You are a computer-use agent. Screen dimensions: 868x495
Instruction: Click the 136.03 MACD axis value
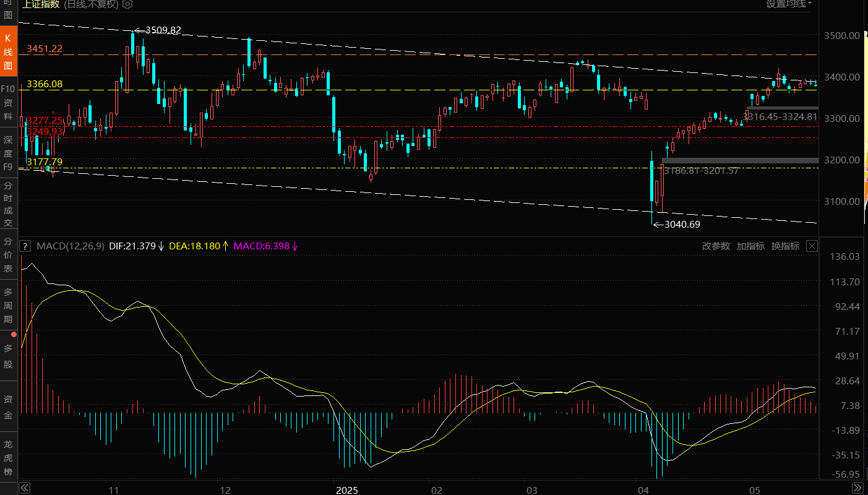(845, 256)
